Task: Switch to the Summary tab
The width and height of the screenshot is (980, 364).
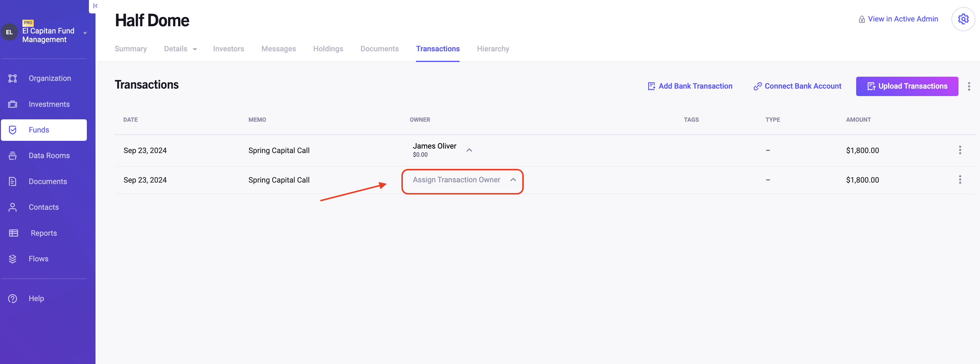Action: coord(130,49)
